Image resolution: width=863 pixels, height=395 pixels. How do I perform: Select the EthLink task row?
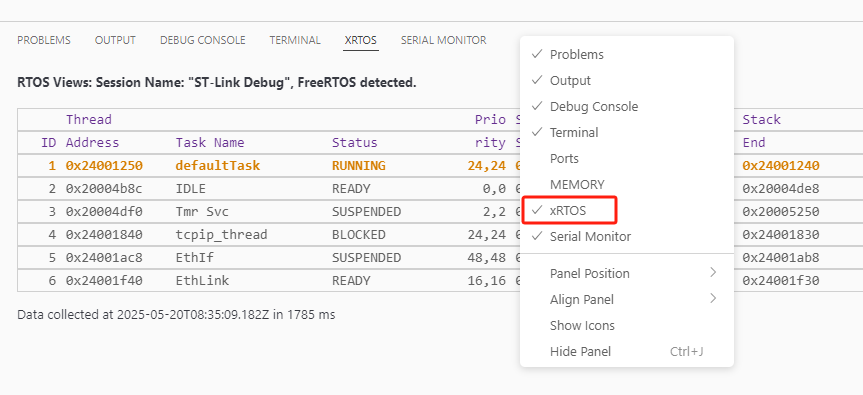(269, 281)
